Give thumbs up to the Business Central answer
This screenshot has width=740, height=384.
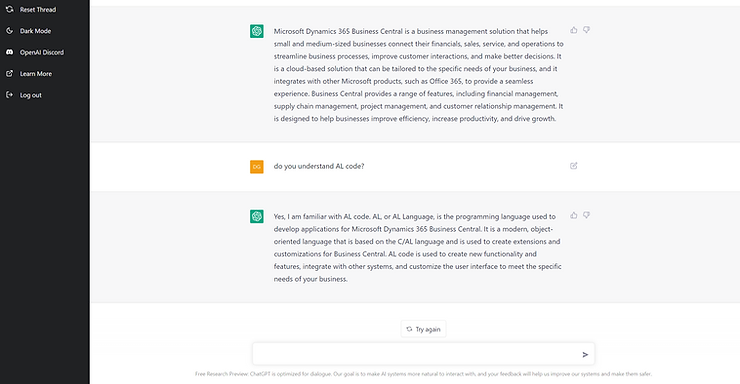click(x=573, y=30)
